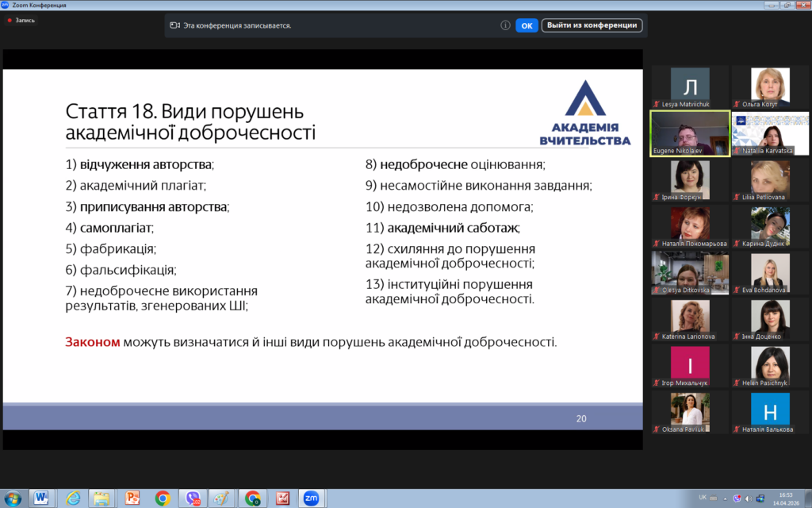
Task: Click the Zoom icon in the taskbar
Action: 310,498
